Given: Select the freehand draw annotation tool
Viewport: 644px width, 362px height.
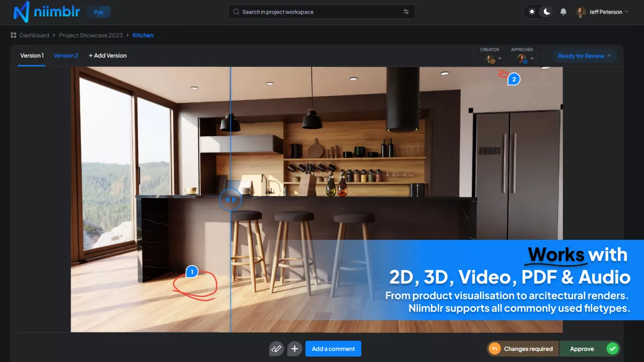Looking at the screenshot, I should coord(276,348).
